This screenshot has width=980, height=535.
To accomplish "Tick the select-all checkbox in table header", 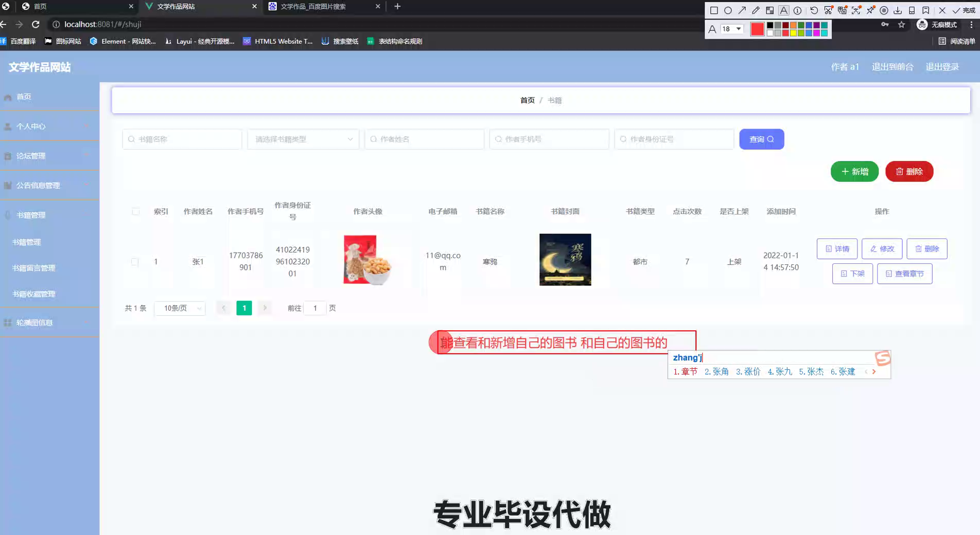I will 135,211.
